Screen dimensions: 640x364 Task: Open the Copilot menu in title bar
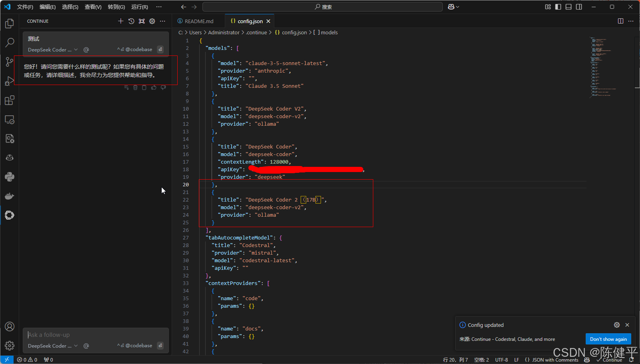coord(454,7)
